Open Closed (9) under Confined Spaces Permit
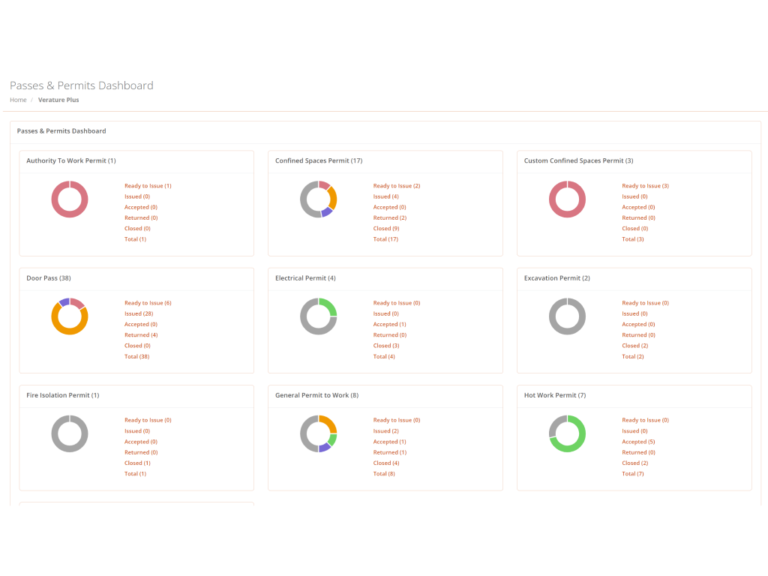Screen dimensions: 768x576 tap(387, 228)
